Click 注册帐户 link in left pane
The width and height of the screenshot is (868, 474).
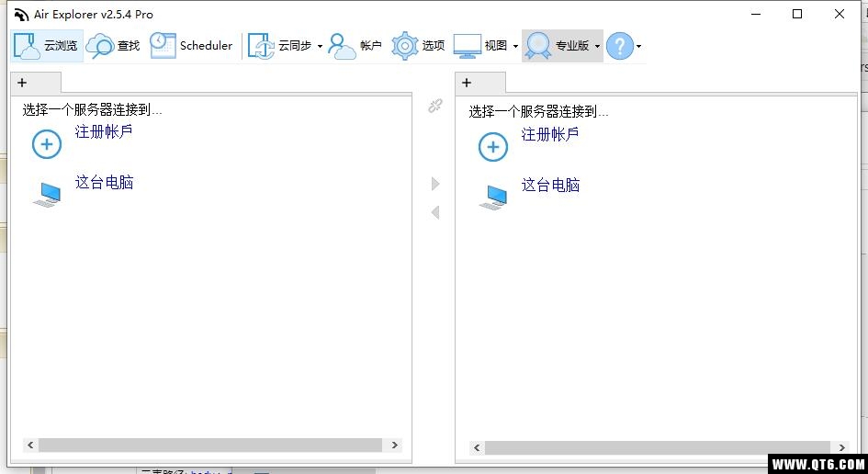[x=104, y=131]
